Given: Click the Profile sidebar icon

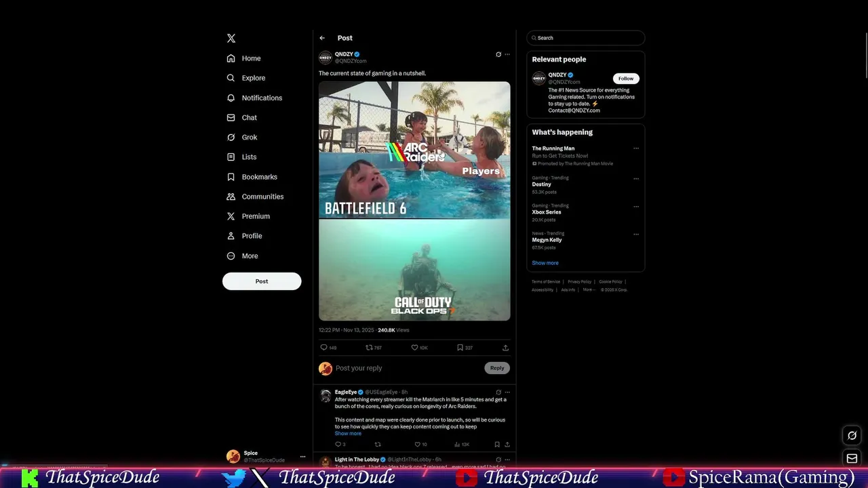Looking at the screenshot, I should click(x=231, y=236).
